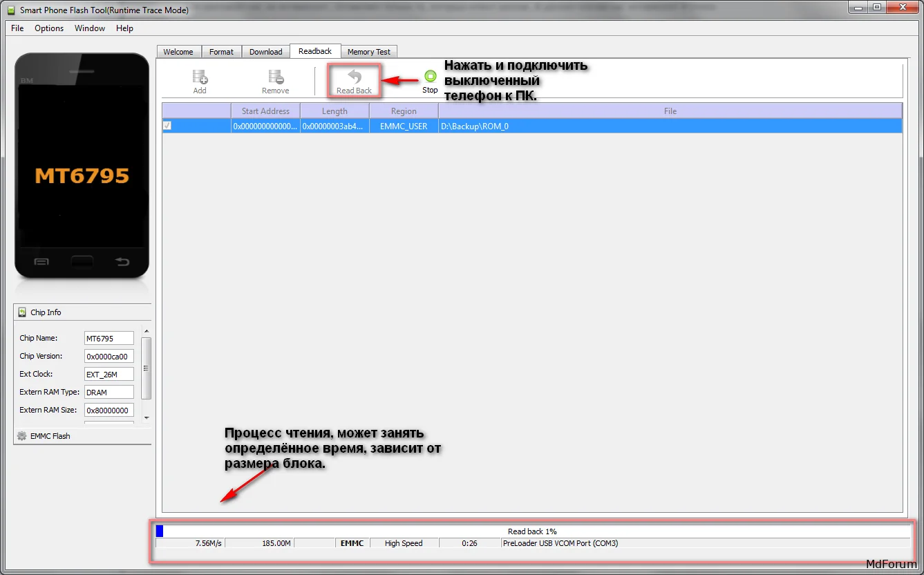924x575 pixels.
Task: Open the File menu
Action: tap(17, 28)
